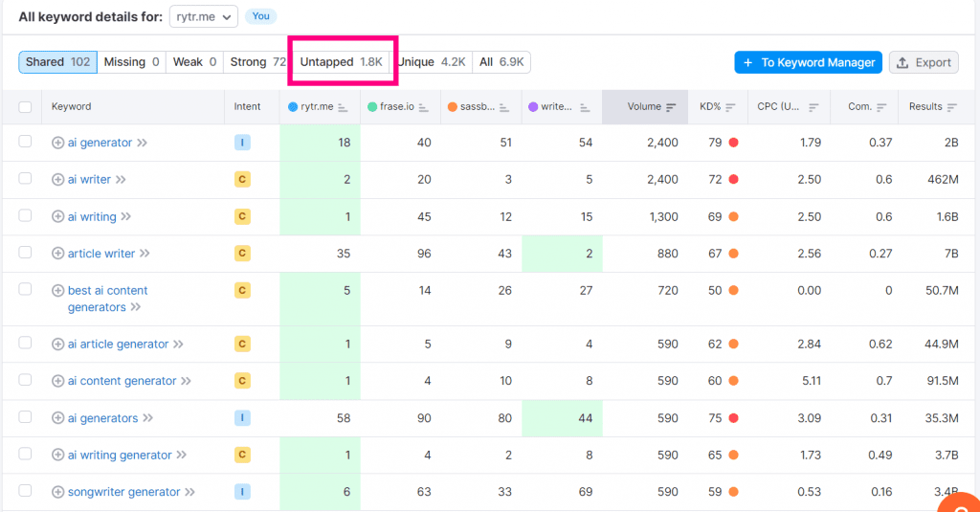This screenshot has height=512, width=980.
Task: Switch to the Weak tab
Action: coord(194,62)
